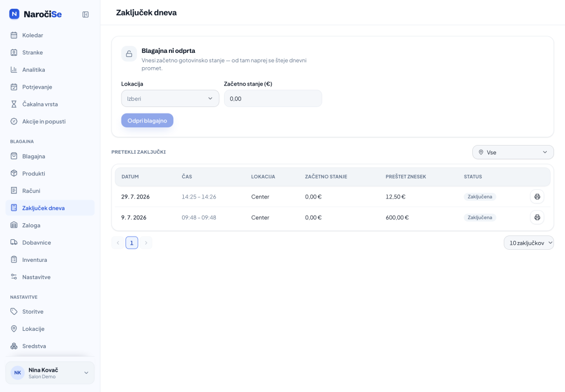Click the '14:25 – 14:26' time cell
The height and width of the screenshot is (392, 565).
click(x=199, y=197)
